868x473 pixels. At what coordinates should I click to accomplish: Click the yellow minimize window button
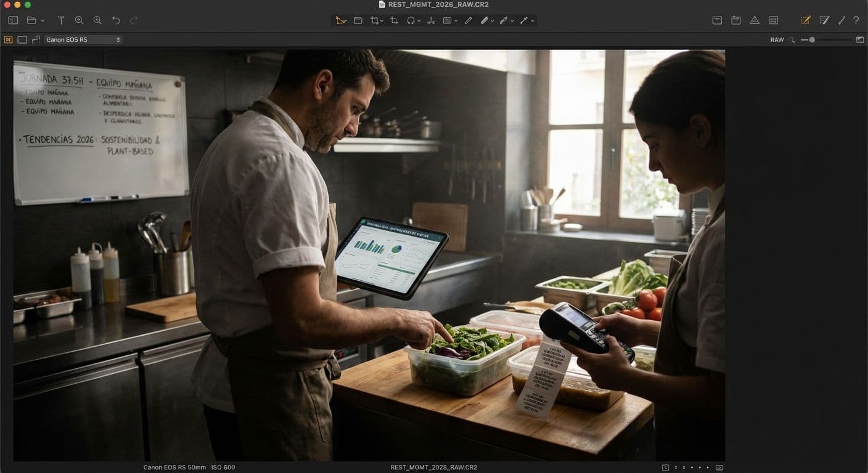click(x=17, y=4)
